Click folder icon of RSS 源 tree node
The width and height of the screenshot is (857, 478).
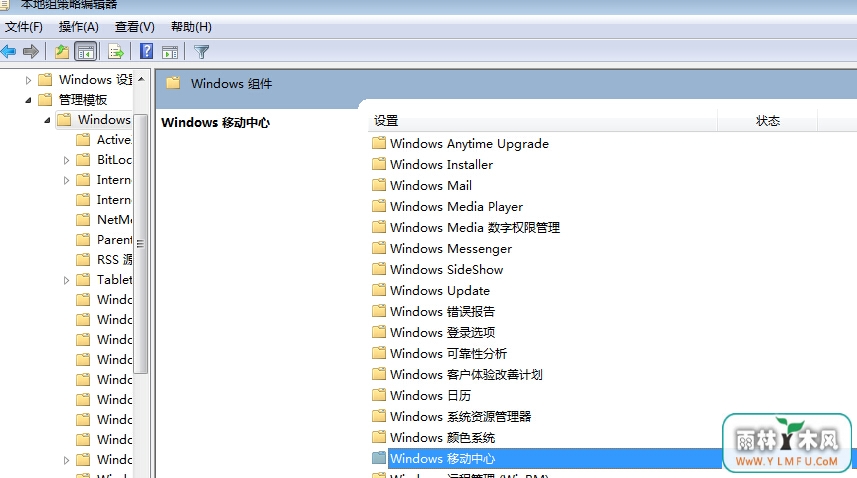pyautogui.click(x=83, y=259)
